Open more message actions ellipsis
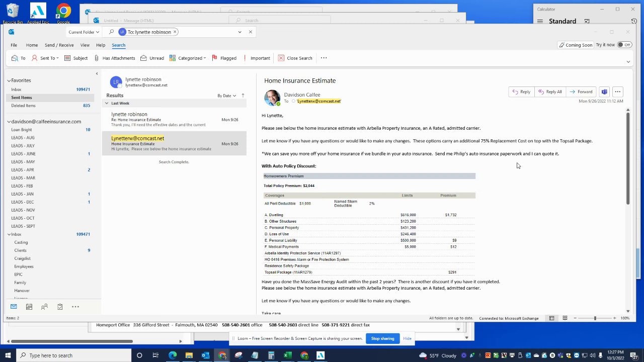The image size is (644, 362). pos(617,92)
